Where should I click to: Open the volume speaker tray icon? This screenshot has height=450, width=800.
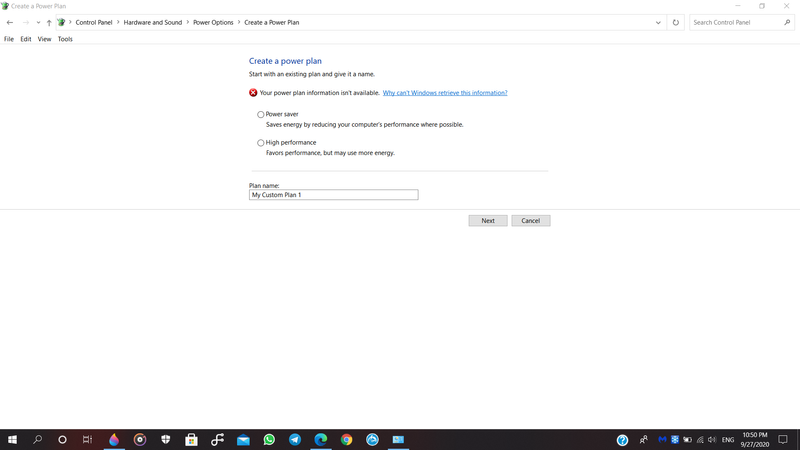(x=712, y=439)
